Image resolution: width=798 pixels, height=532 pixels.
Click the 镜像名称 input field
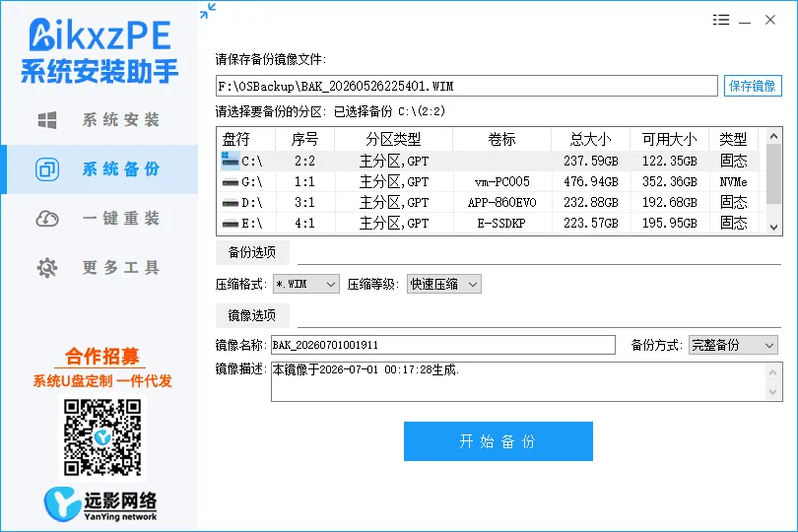pos(442,345)
